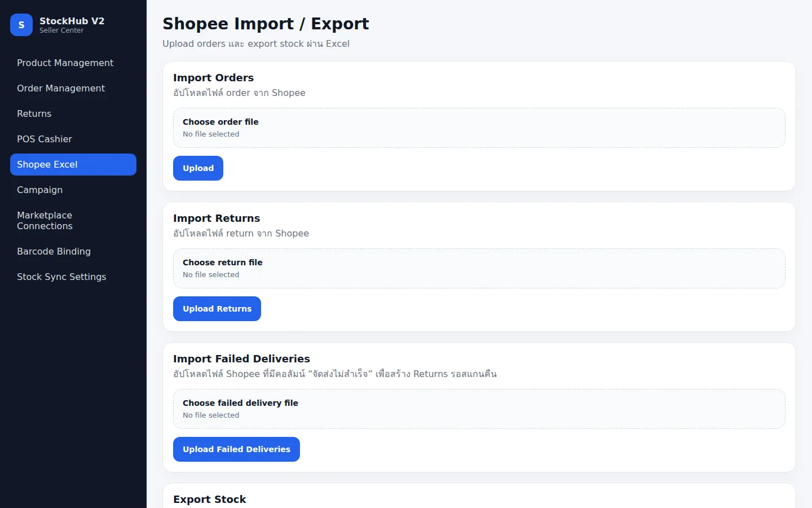Click the Upload Failed Deliveries button
The width and height of the screenshot is (812, 508).
(236, 449)
